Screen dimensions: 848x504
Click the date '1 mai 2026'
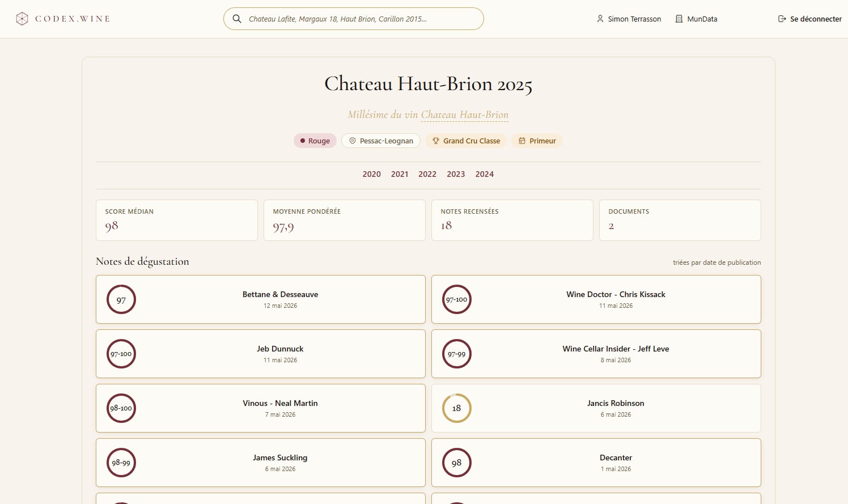(x=616, y=469)
